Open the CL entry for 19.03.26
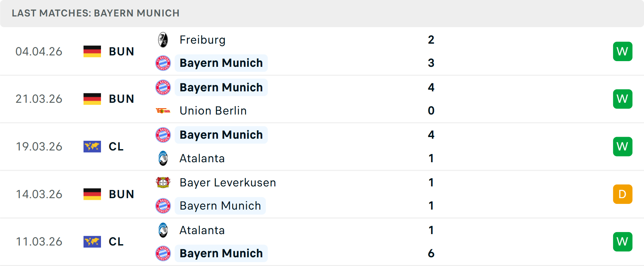Image resolution: width=644 pixels, height=266 pixels. click(x=116, y=146)
